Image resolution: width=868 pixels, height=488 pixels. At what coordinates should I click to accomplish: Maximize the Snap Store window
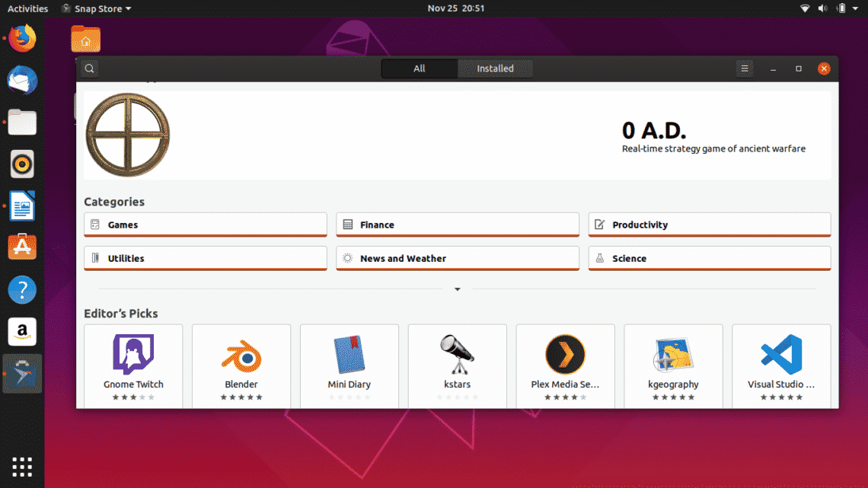(799, 69)
